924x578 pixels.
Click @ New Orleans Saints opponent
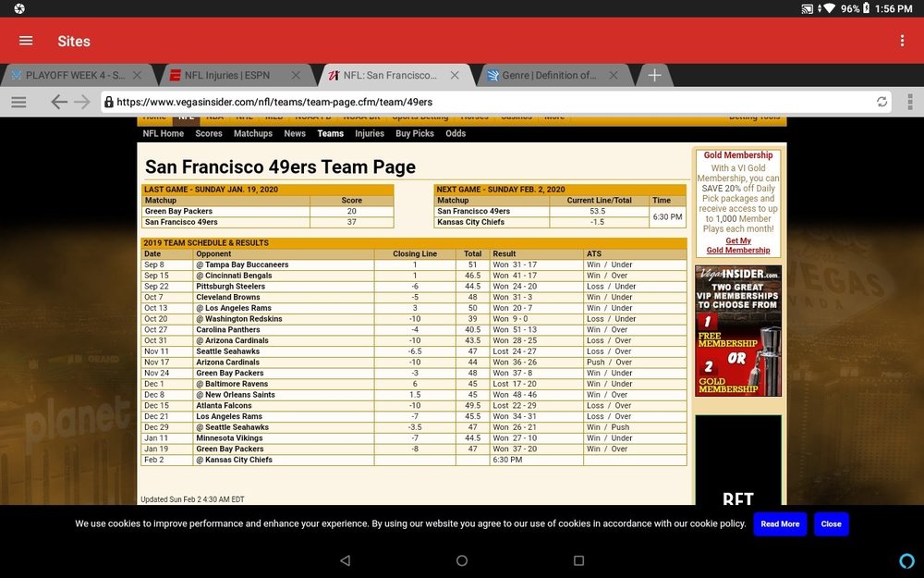(x=235, y=395)
